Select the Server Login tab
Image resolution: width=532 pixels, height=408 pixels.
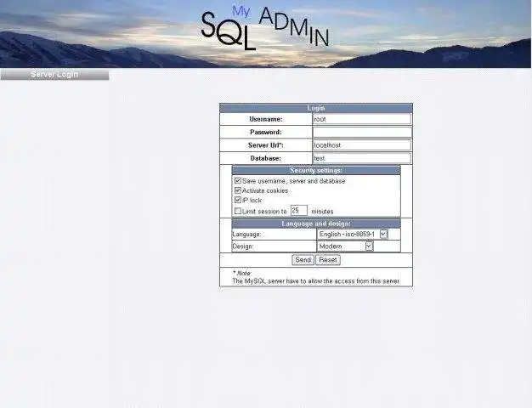pyautogui.click(x=54, y=74)
